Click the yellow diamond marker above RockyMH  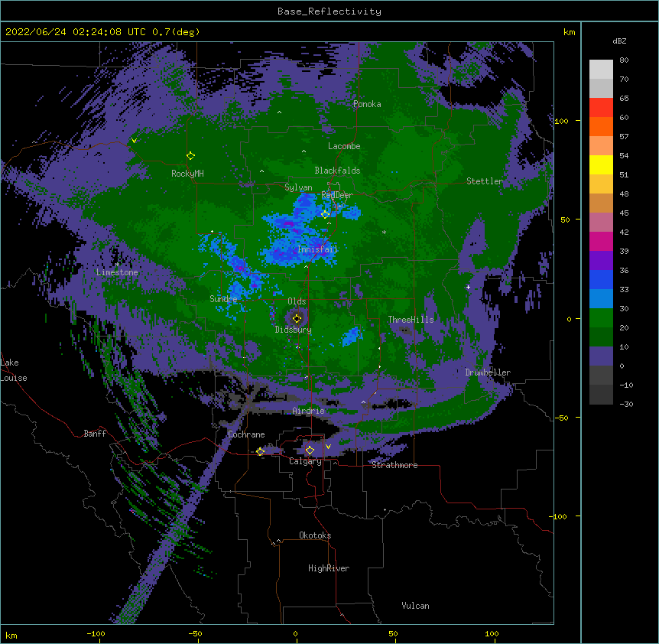(x=190, y=156)
